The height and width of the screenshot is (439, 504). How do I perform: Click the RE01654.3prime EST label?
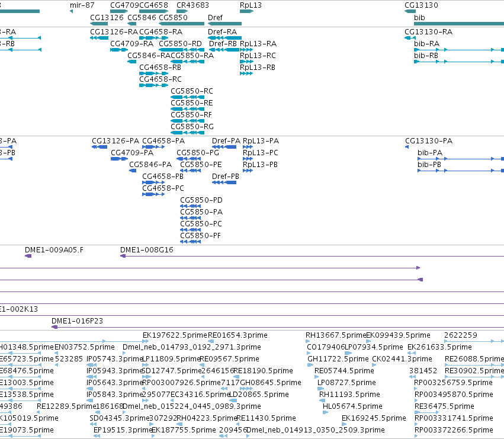237,335
